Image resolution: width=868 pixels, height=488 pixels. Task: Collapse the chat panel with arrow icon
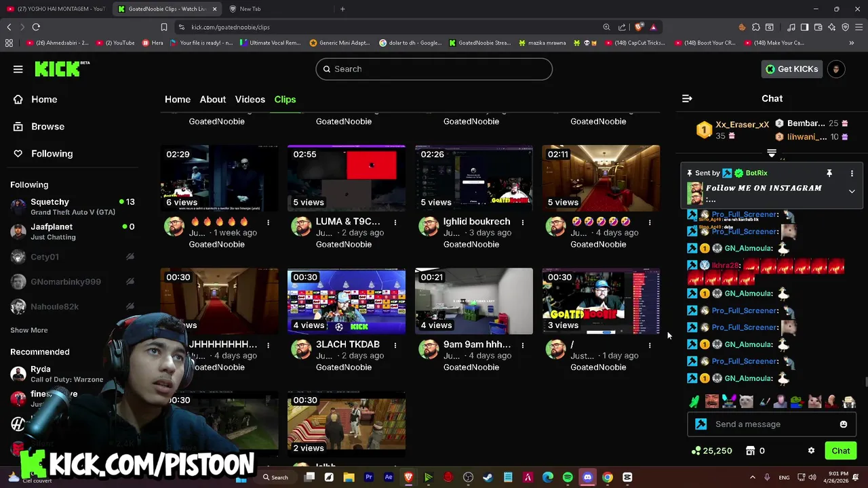click(687, 99)
